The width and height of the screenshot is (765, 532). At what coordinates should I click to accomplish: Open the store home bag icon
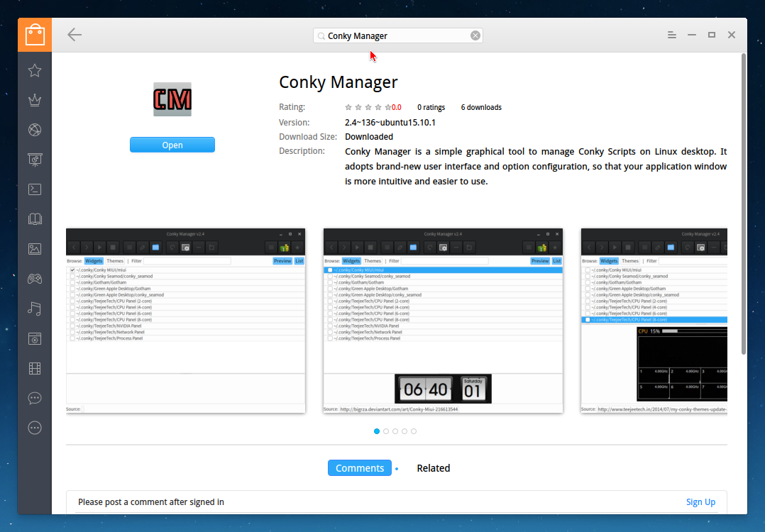point(35,35)
